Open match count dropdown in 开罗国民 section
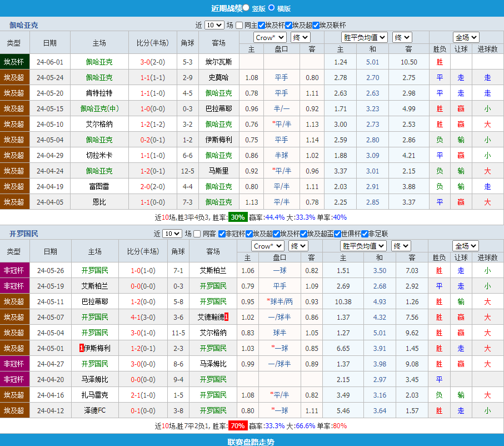Image resolution: width=504 pixels, height=446 pixels. pos(172,234)
